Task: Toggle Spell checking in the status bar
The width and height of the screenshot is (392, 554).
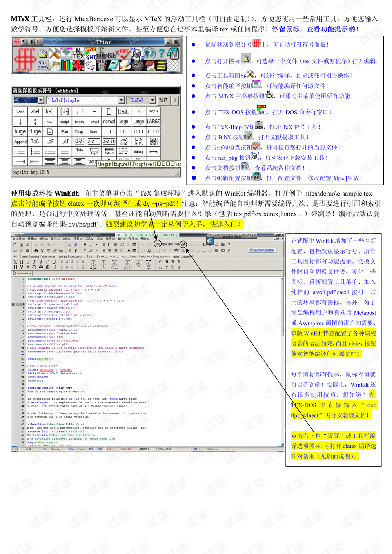Action: pyautogui.click(x=109, y=449)
